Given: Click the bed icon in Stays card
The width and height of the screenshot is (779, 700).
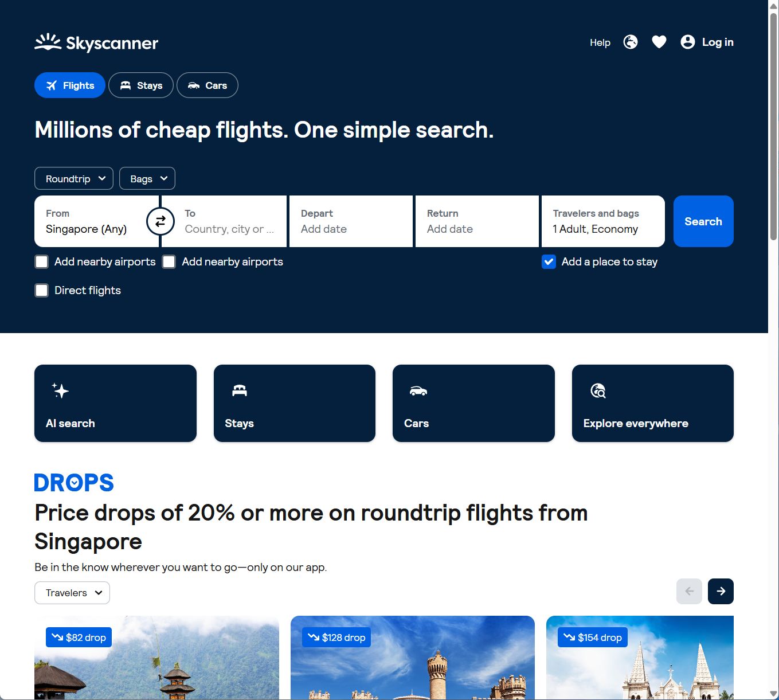Looking at the screenshot, I should [x=240, y=390].
